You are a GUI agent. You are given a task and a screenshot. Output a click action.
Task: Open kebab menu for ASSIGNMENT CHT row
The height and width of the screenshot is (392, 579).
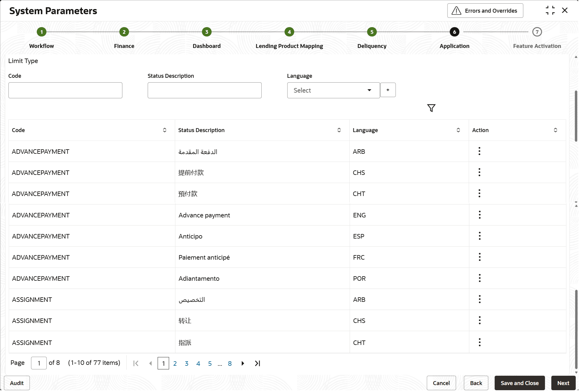coord(480,342)
